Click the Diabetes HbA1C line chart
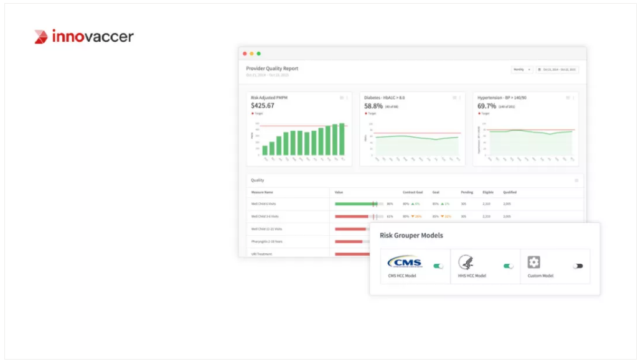643x364 pixels. click(413, 141)
